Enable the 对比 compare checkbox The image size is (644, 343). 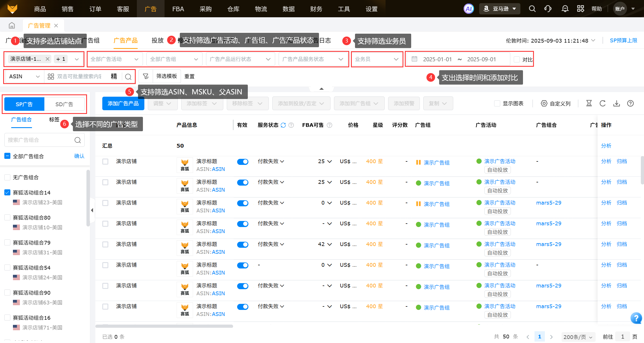pos(517,59)
